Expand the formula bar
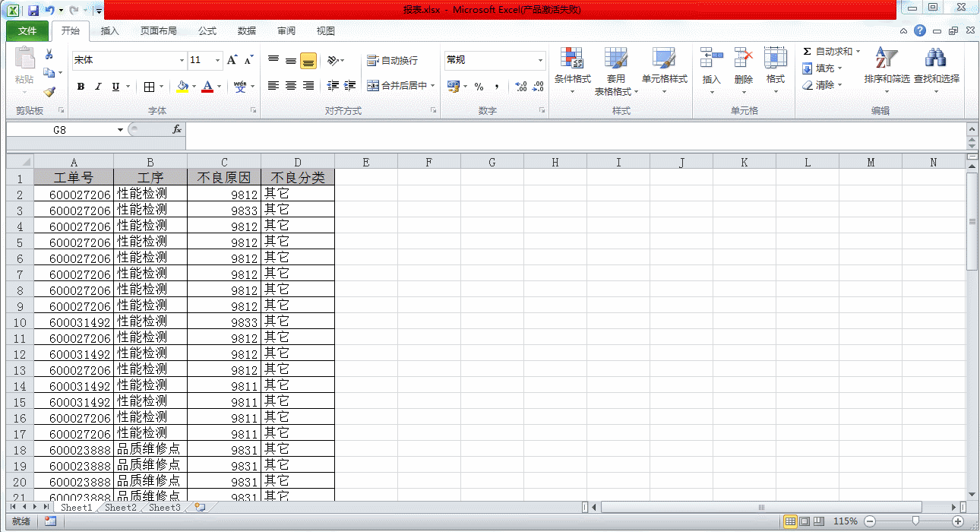The image size is (980, 532). (972, 130)
